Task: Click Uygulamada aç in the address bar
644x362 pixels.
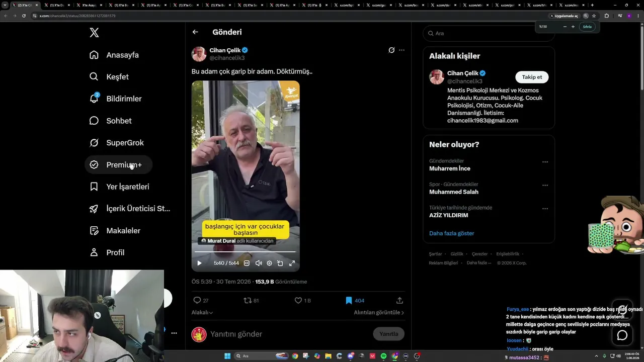Action: pyautogui.click(x=563, y=16)
